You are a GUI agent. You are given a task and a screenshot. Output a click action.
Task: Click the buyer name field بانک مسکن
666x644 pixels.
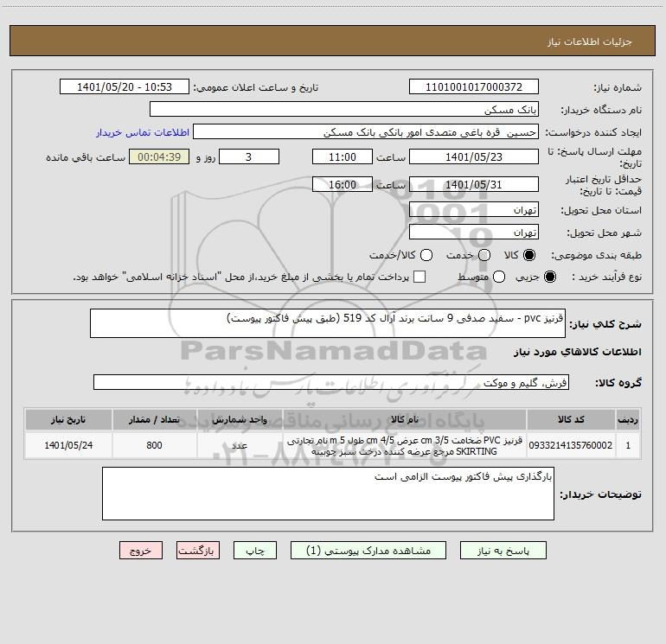click(344, 110)
